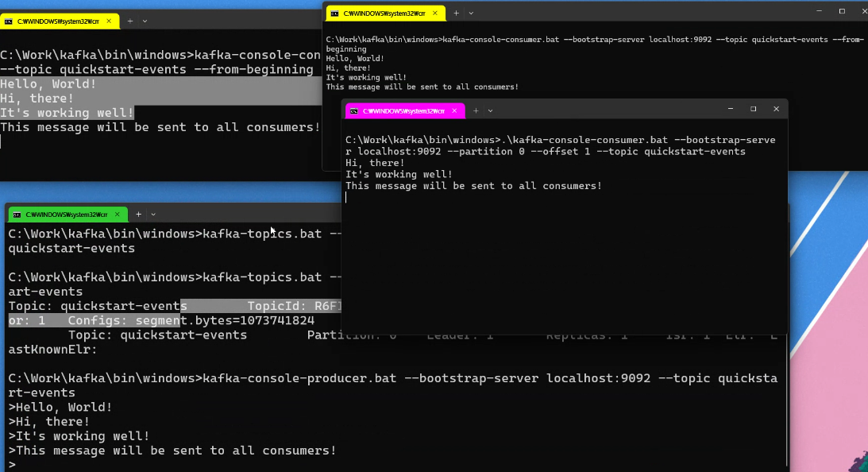Add new tab in magenta-tab terminal
The image size is (868, 472).
pyautogui.click(x=476, y=110)
